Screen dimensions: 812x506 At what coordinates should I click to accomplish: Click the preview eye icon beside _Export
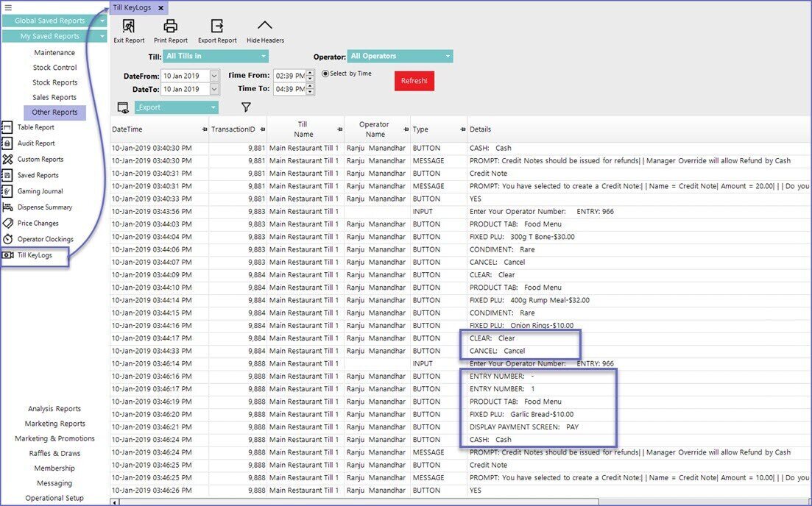[123, 108]
